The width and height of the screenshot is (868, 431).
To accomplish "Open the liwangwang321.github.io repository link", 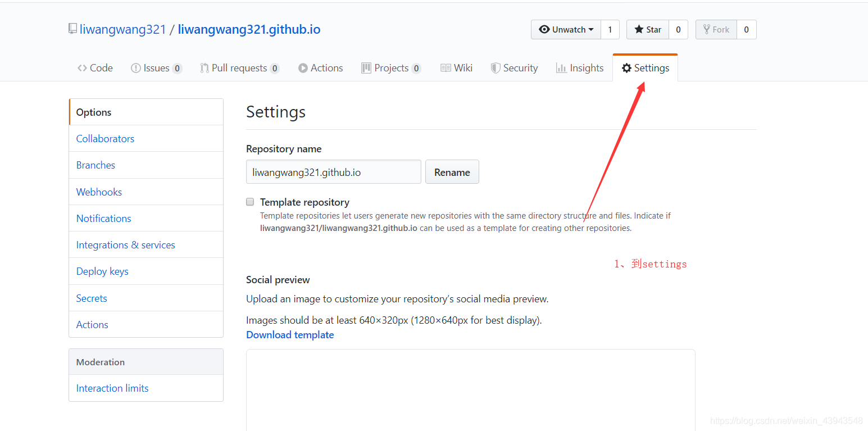I will click(x=249, y=29).
